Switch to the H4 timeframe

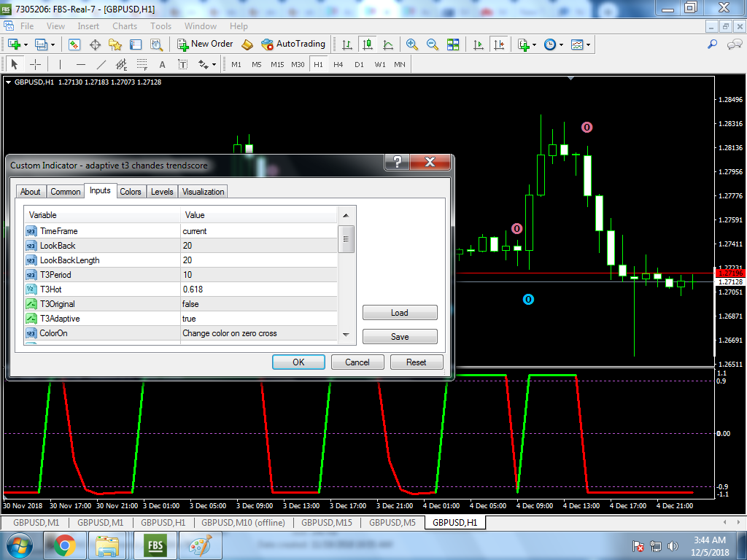tap(338, 64)
